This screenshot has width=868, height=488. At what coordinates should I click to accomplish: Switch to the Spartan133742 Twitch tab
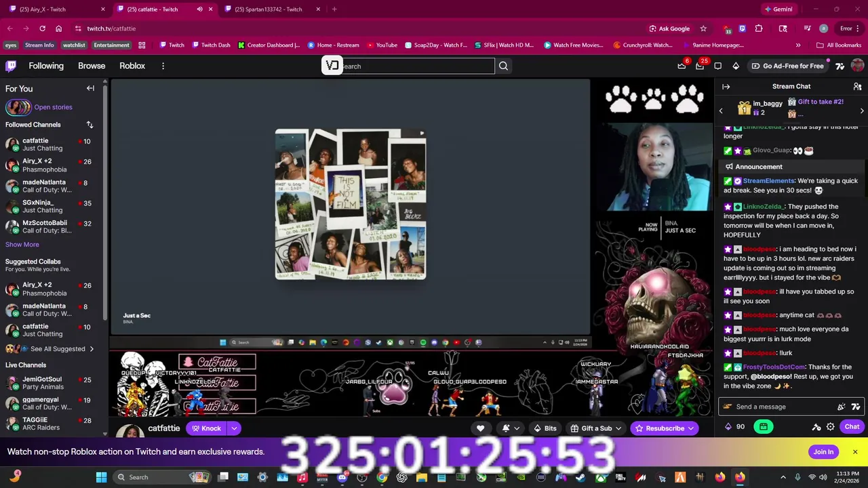pos(271,9)
